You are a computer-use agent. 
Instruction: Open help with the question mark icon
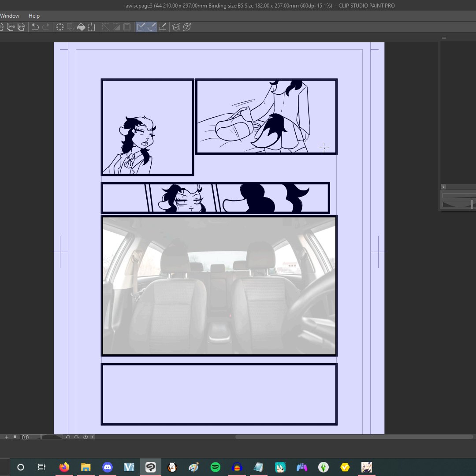coord(186,27)
